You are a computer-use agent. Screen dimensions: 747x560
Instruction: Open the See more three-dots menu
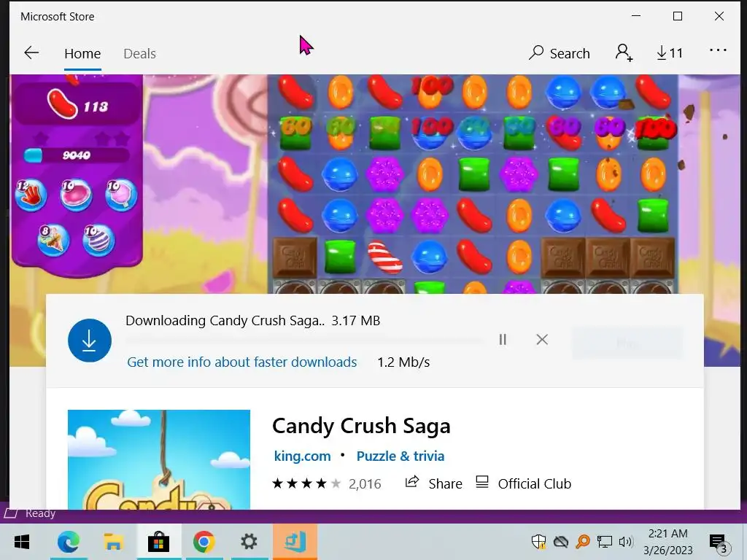[x=718, y=50]
